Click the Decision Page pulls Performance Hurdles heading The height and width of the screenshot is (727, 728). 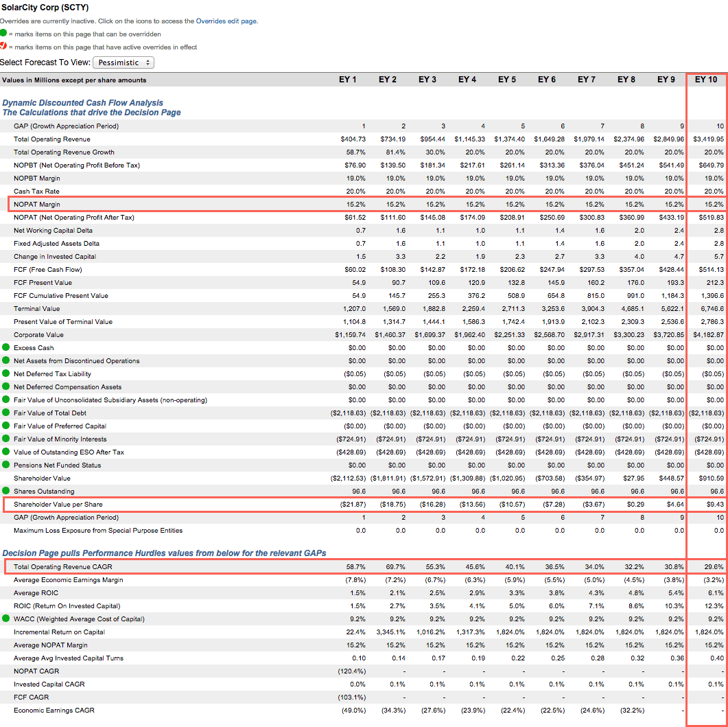(165, 553)
